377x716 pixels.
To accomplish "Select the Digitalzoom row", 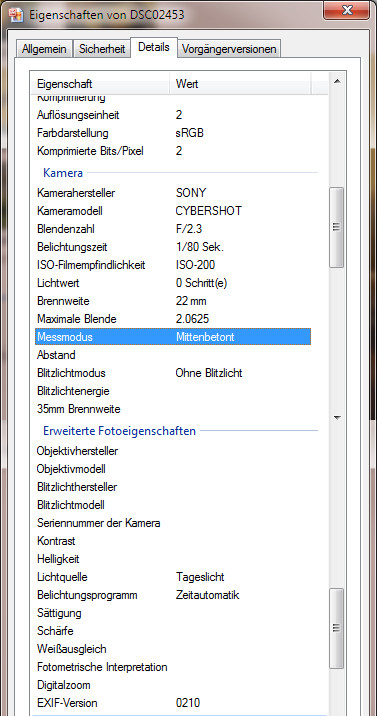I will [173, 685].
